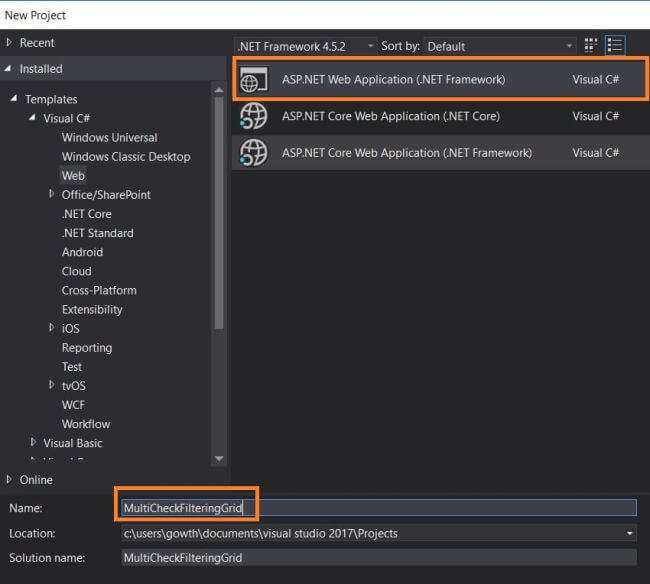
Task: Select Windows Universal templates
Action: point(109,137)
